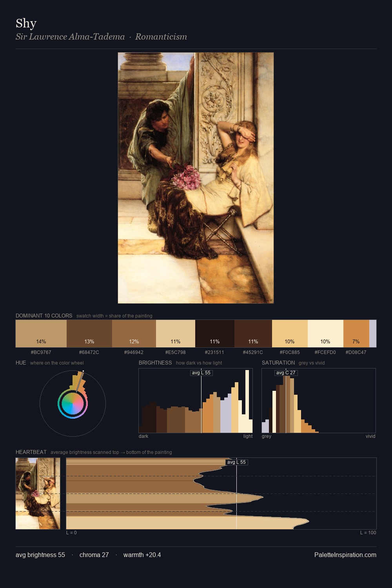Image resolution: width=392 pixels, height=588 pixels.
Task: Click the 'avg L 55' label in Brightness histogram
Action: [x=201, y=373]
